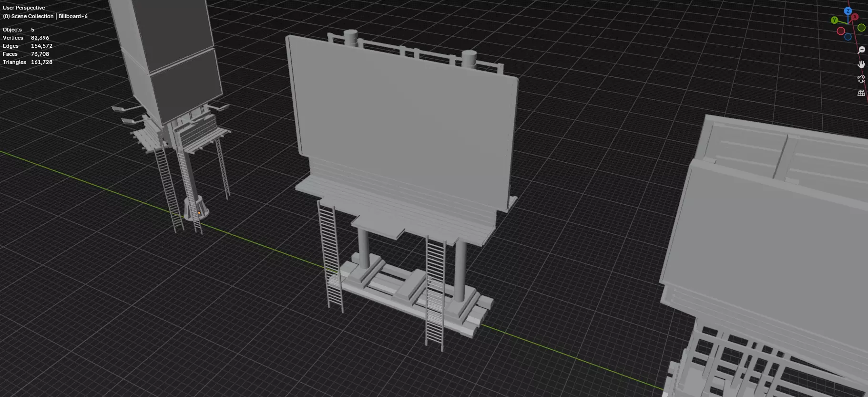Click the Edges count '154,572'
This screenshot has height=397, width=868.
[41, 46]
